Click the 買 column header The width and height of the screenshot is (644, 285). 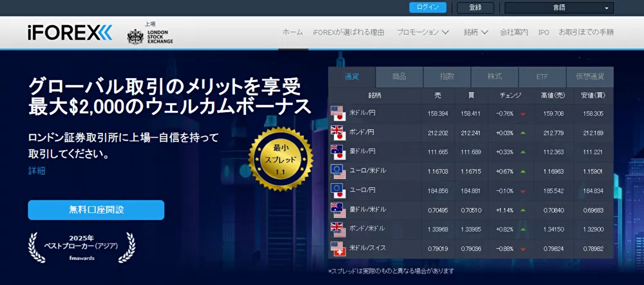(x=471, y=95)
